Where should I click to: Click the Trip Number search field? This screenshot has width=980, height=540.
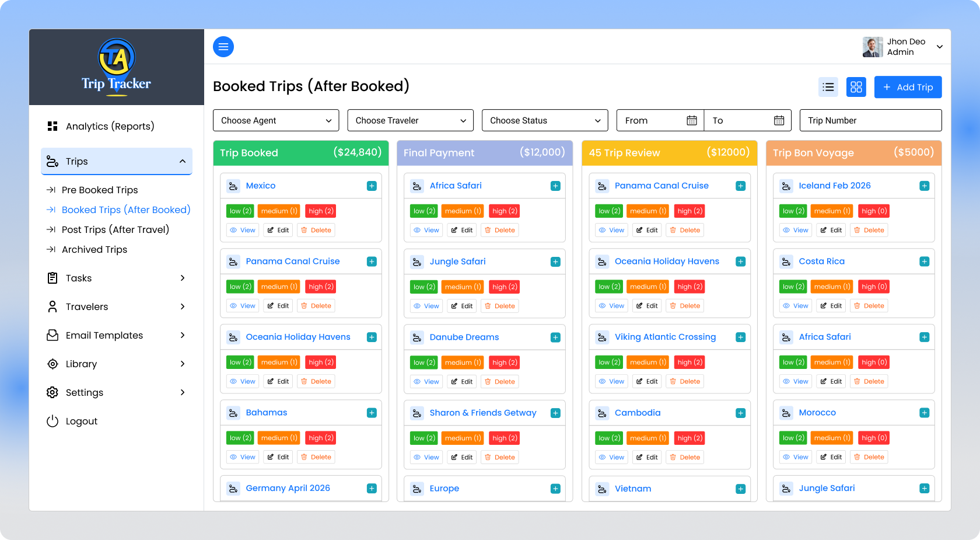tap(870, 120)
